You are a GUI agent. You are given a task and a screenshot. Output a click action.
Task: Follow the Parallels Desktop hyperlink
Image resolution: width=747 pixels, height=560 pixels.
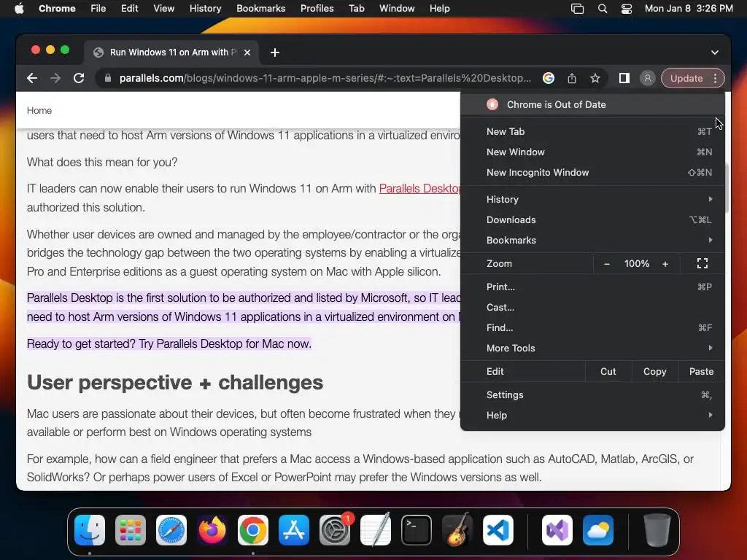pyautogui.click(x=419, y=189)
